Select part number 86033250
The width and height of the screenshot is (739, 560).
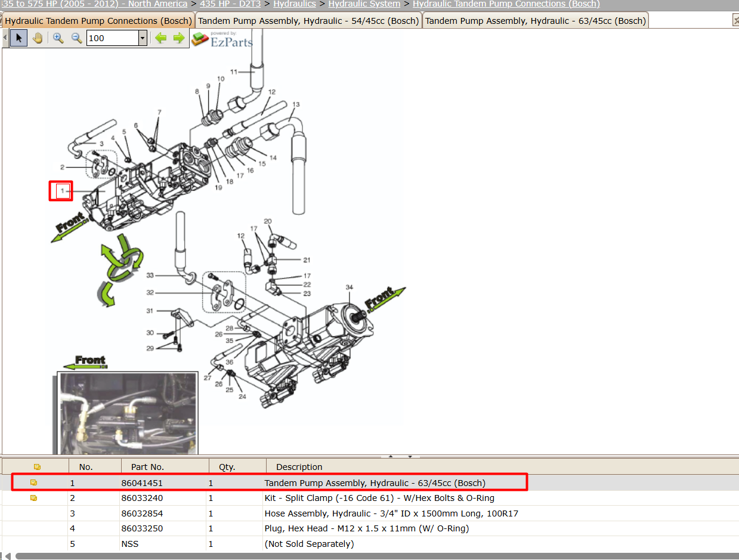(142, 528)
